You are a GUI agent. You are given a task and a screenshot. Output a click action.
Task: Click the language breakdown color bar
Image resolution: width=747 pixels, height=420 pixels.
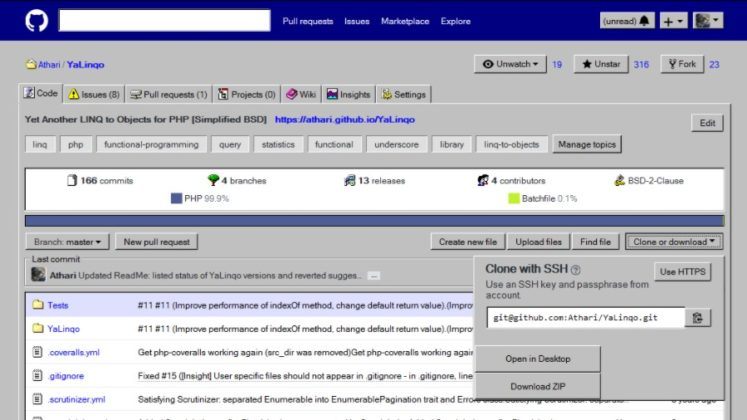point(373,220)
